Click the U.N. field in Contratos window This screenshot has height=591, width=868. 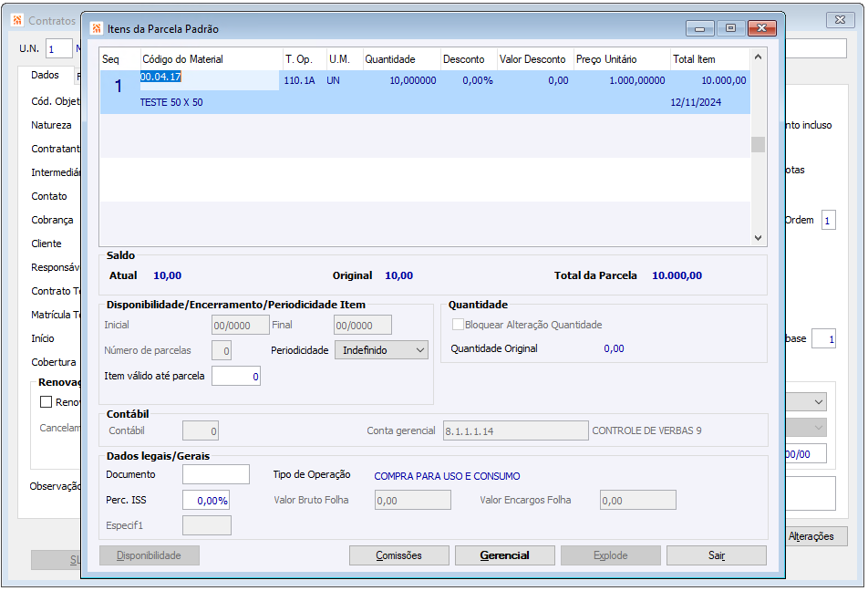point(59,48)
